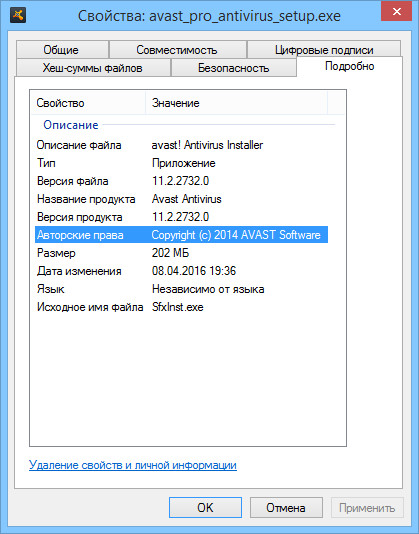Switch to Хеш-суммы файлов tab
This screenshot has height=534, width=419.
tap(93, 68)
